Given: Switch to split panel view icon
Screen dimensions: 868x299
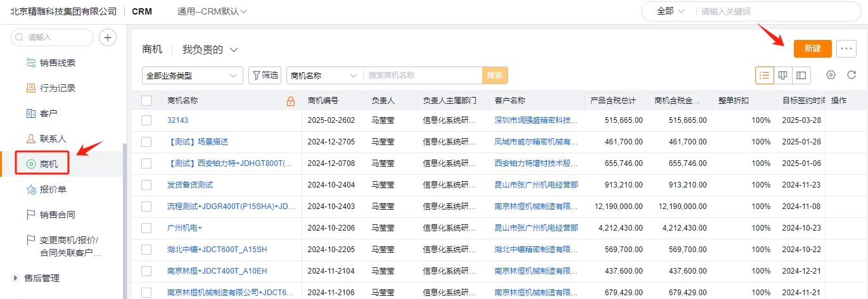Looking at the screenshot, I should (x=801, y=75).
